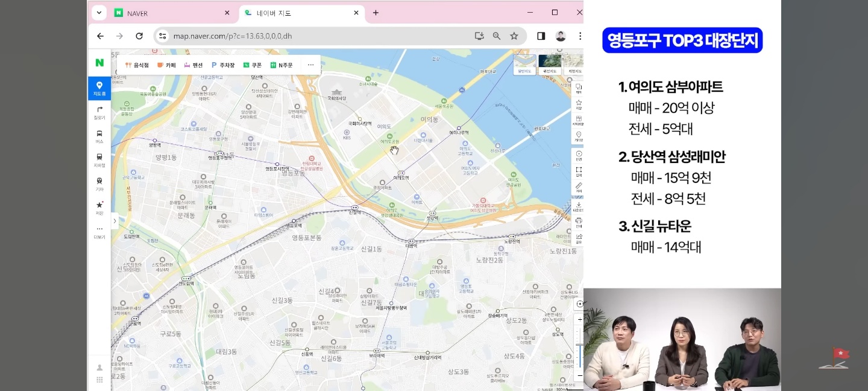The image size is (868, 391).
Task: Go back in the browser
Action: [x=100, y=36]
